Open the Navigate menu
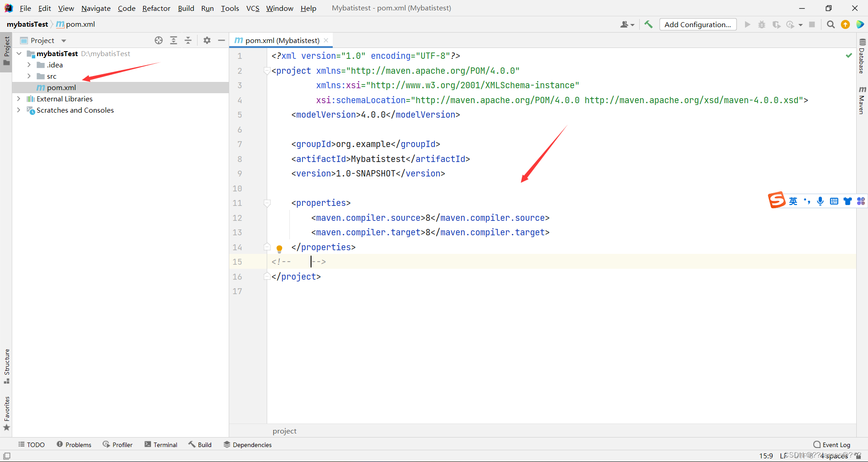Viewport: 868px width, 462px height. [96, 8]
